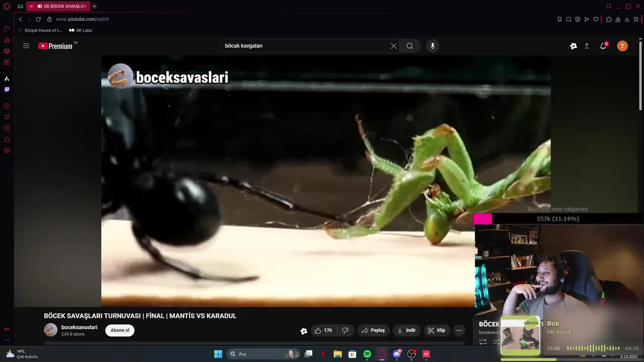The image size is (644, 362).
Task: Click the Pilli Bebek album cover thumbnail
Action: pyautogui.click(x=520, y=336)
